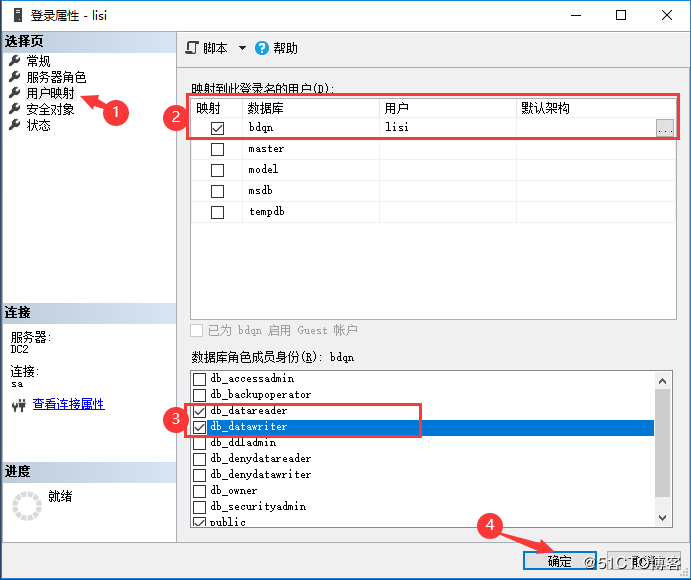Check the mapping box for master
The height and width of the screenshot is (580, 691).
coord(217,149)
